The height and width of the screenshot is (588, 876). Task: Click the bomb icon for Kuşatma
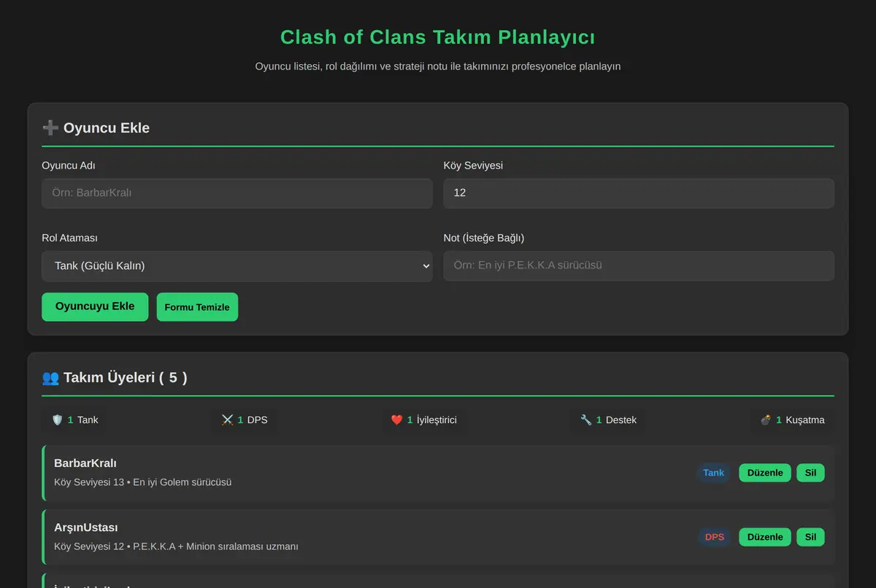pos(766,420)
